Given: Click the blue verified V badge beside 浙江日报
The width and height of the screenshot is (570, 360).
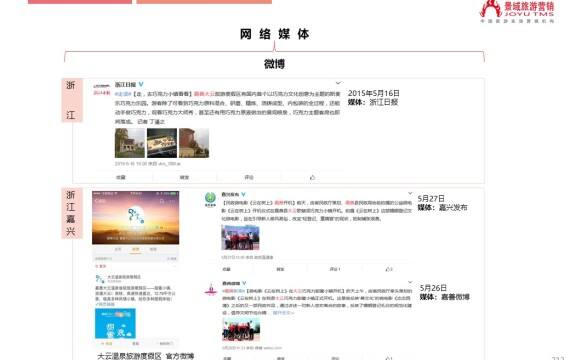Looking at the screenshot, I should pos(141,84).
